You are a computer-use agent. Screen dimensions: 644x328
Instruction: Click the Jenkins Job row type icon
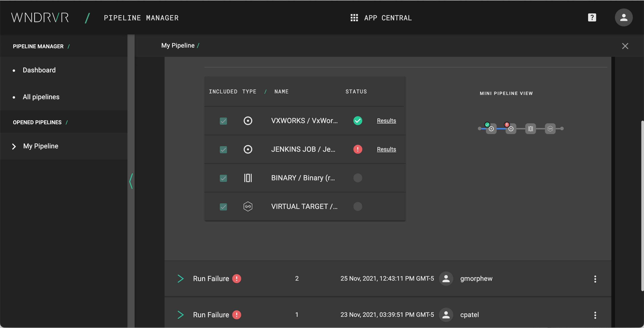point(248,149)
